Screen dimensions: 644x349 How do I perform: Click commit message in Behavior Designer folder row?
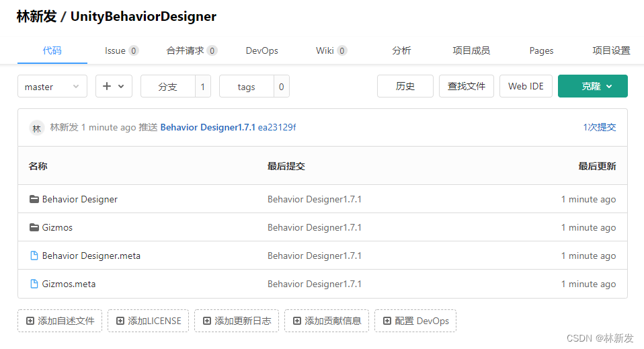(315, 199)
